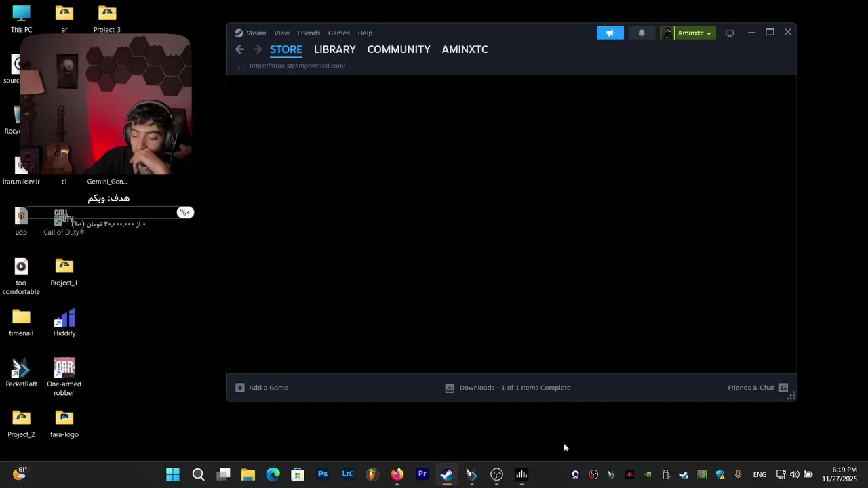Launch FL Studio from the taskbar
Image resolution: width=868 pixels, height=488 pixels.
coord(372,474)
